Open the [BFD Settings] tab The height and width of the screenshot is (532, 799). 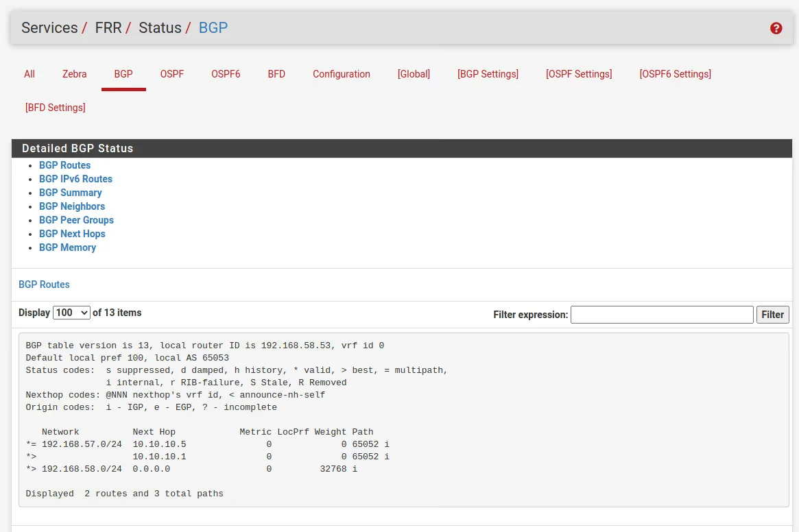pyautogui.click(x=55, y=108)
